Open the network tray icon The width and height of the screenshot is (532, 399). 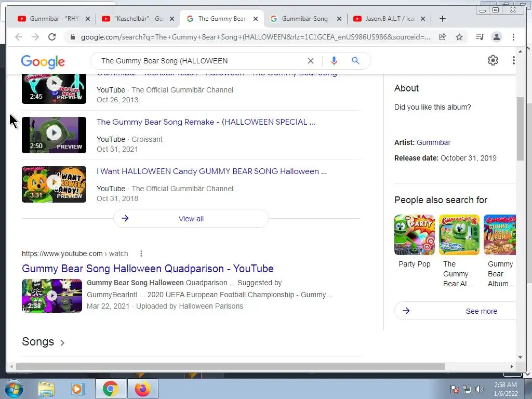(467, 389)
